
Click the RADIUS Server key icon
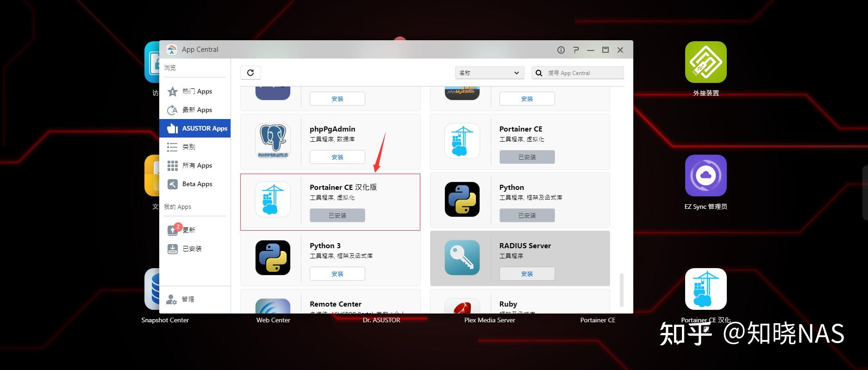(x=462, y=257)
